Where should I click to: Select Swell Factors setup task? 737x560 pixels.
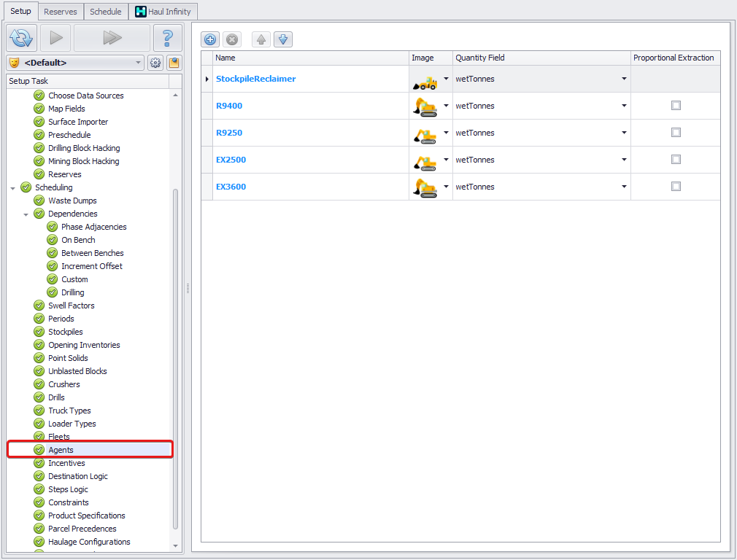[x=71, y=306]
